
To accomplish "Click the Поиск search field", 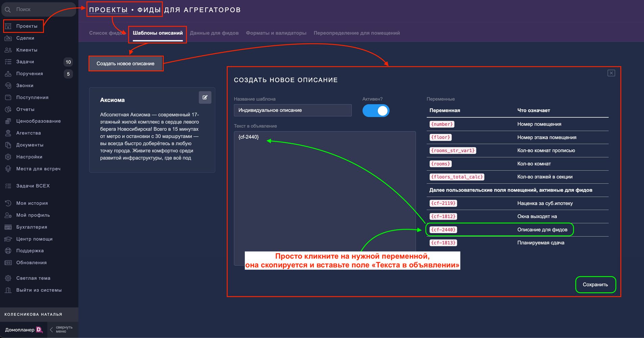I will (39, 9).
